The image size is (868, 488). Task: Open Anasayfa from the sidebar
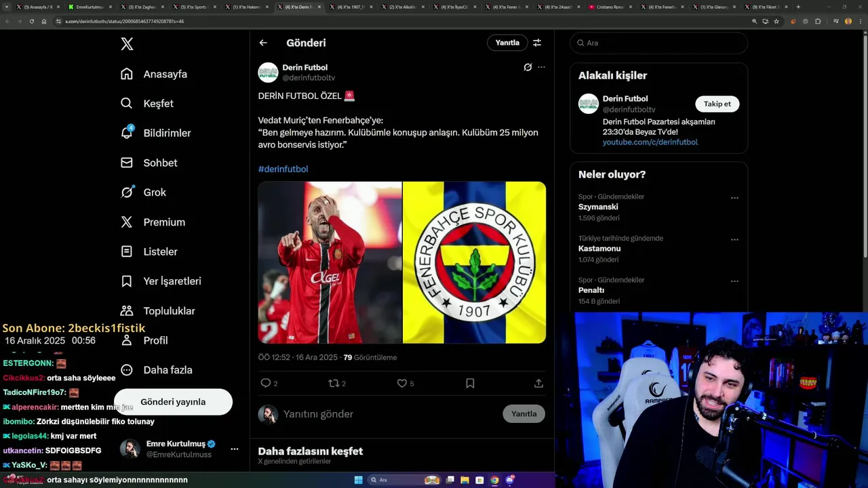click(x=154, y=74)
